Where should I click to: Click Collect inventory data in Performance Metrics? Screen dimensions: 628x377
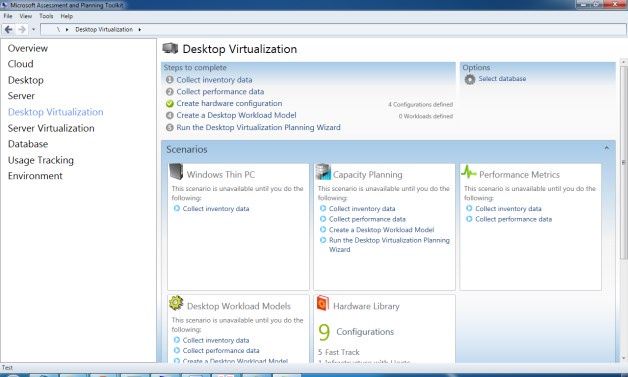[x=508, y=209]
